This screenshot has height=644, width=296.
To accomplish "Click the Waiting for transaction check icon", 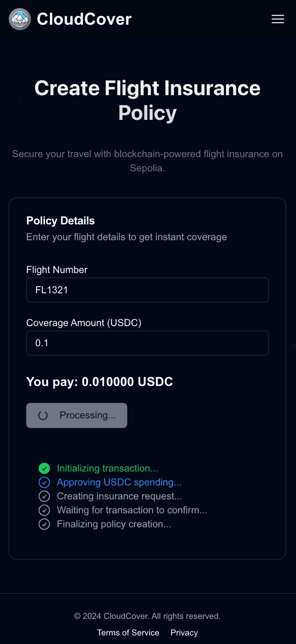I will 44,510.
